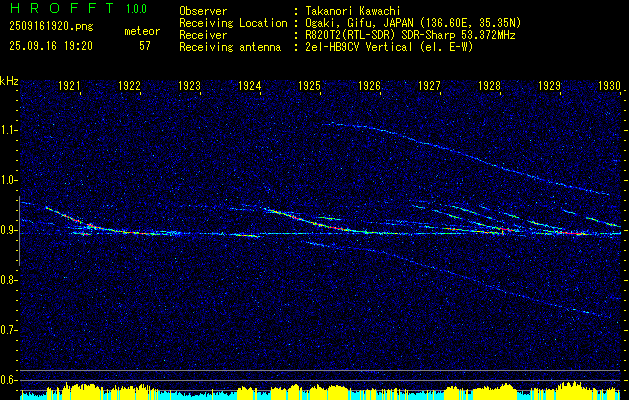This screenshot has height=400, width=629.
Task: Click the 1928 time marker
Action: click(489, 85)
